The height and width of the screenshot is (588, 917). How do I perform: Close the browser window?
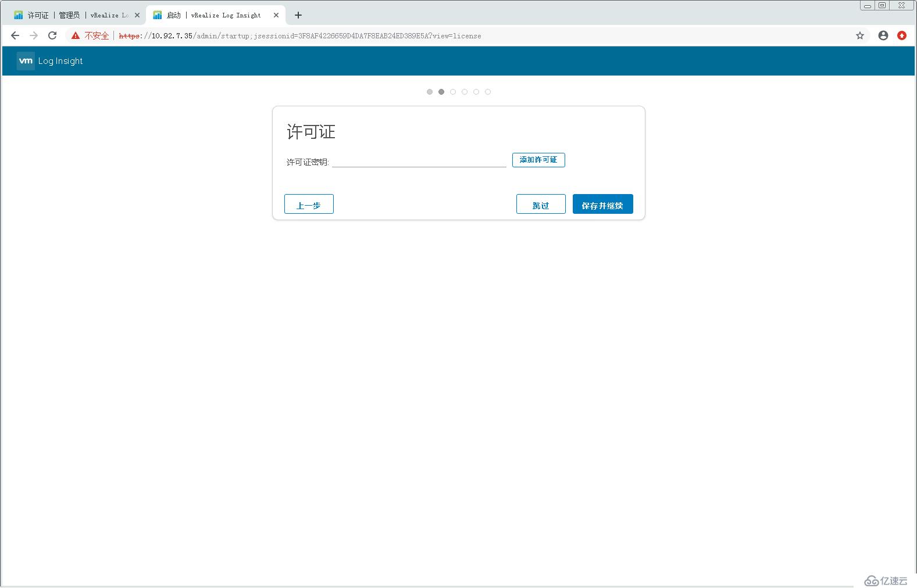[901, 5]
